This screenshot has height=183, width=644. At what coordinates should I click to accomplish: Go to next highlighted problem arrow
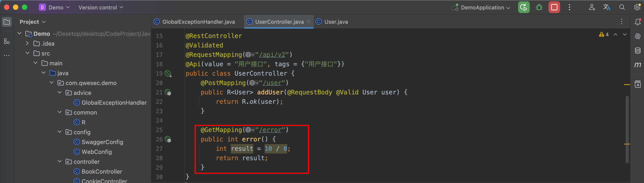pos(625,35)
